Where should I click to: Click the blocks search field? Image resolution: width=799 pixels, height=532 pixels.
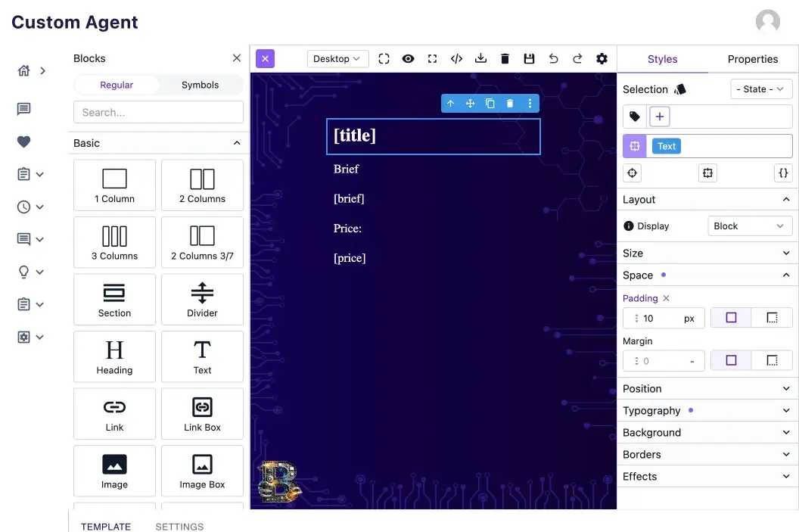point(158,112)
